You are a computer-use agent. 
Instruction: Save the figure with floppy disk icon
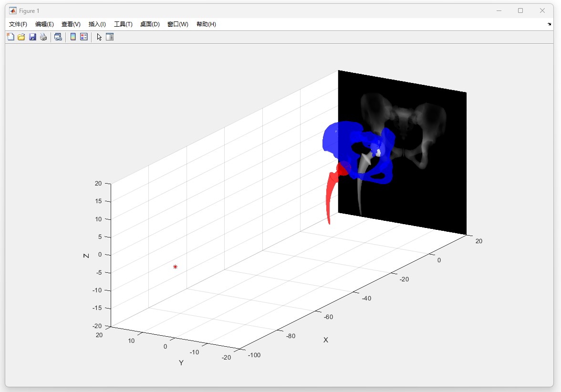(32, 37)
